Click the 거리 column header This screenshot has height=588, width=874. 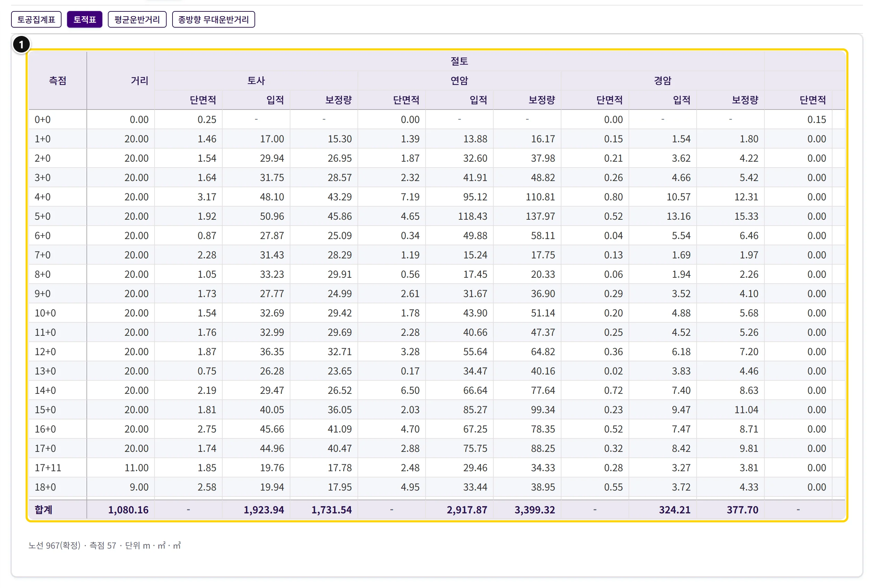(121, 80)
